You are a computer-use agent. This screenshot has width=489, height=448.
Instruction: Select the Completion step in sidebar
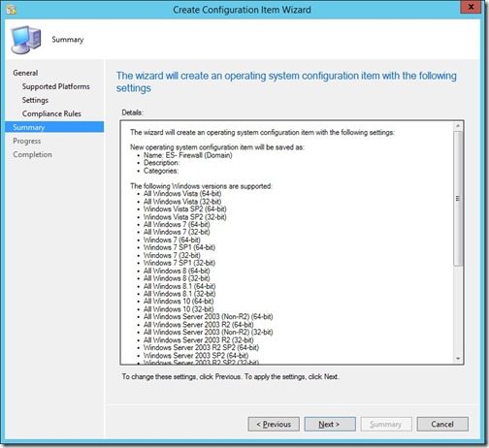[x=32, y=154]
